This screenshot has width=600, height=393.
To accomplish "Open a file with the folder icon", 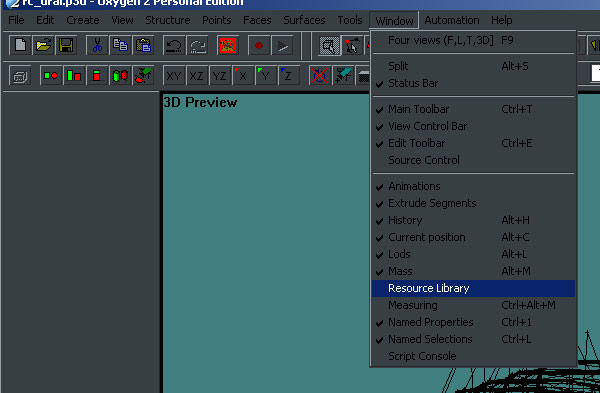I will click(x=43, y=46).
